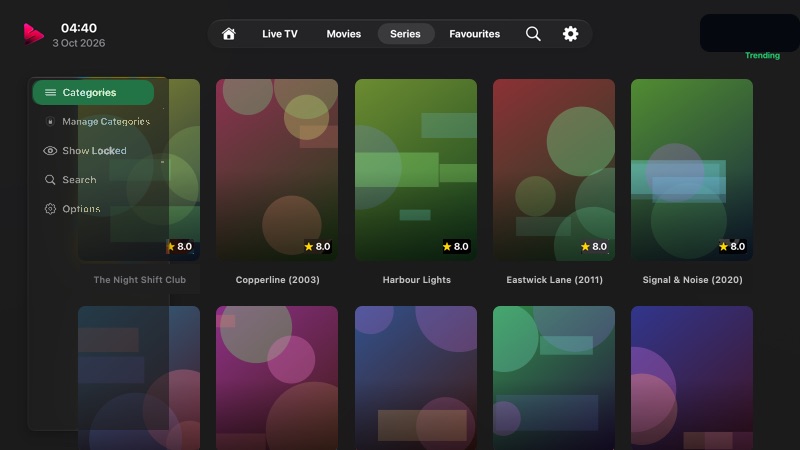Open settings gear in top navigation
Screen dimensions: 800x450
(570, 34)
